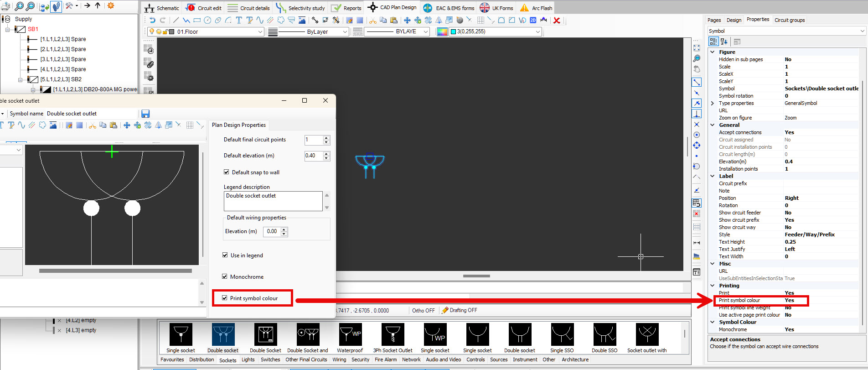The height and width of the screenshot is (370, 868).
Task: Click the 2D view icon
Action: pyautogui.click(x=533, y=20)
